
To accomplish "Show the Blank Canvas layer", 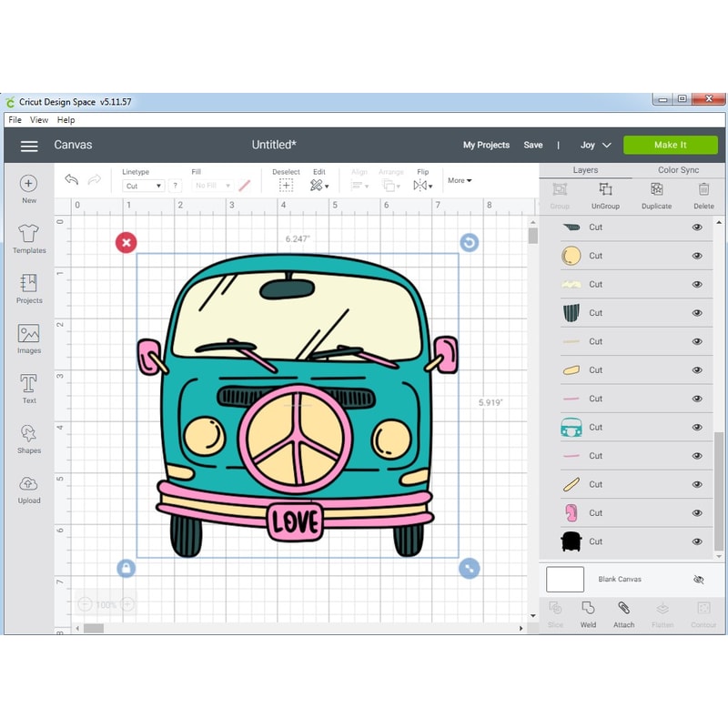I will click(698, 579).
